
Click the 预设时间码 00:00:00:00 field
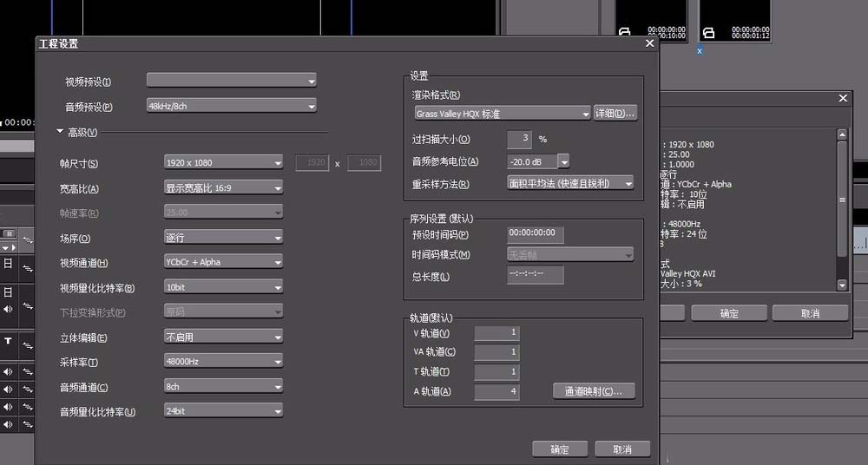point(536,233)
